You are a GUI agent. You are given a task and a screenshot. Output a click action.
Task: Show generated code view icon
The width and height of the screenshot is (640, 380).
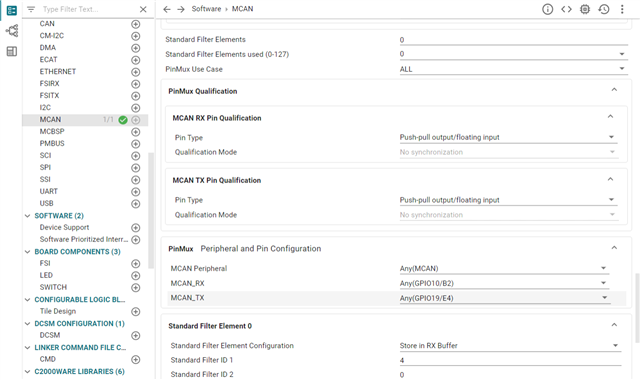[x=566, y=9]
